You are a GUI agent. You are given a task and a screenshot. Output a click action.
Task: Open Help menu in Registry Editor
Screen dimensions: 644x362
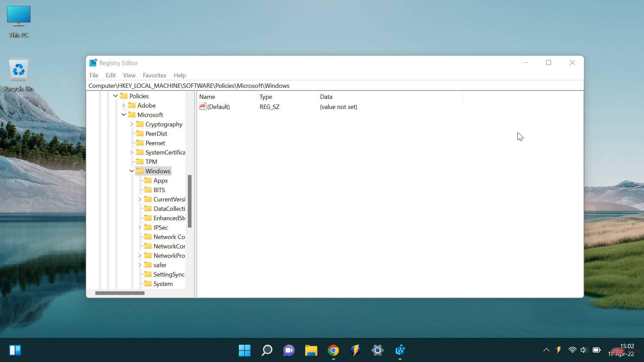click(x=179, y=75)
